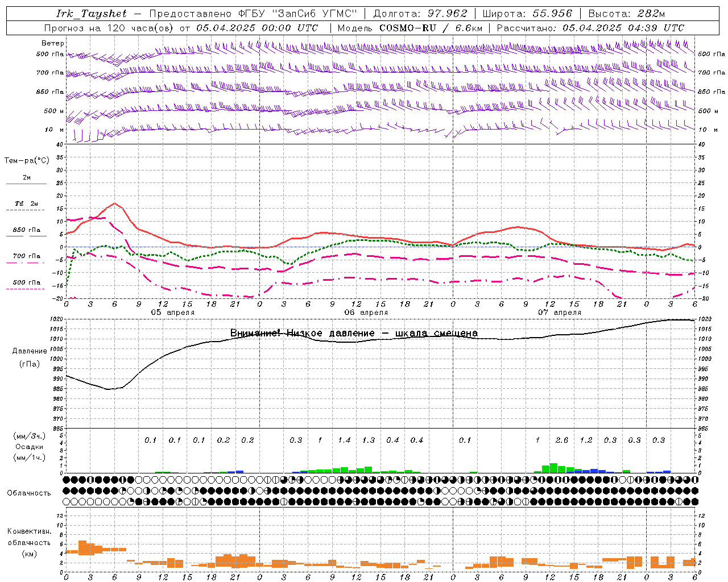Viewport: 728px width, 582px height.
Task: Click the Высота: 282м elevation label
Action: (x=627, y=14)
